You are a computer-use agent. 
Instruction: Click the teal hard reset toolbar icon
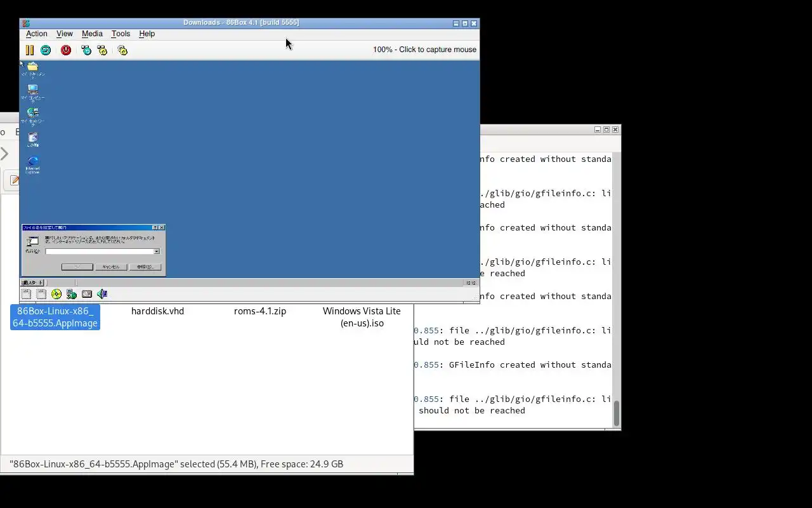[x=46, y=50]
